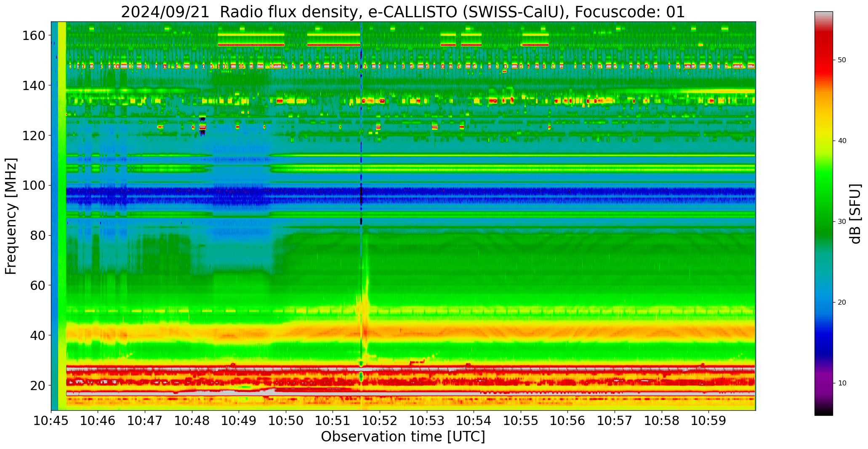Click the 100 frequency tick label
Image resolution: width=868 pixels, height=449 pixels.
[34, 186]
